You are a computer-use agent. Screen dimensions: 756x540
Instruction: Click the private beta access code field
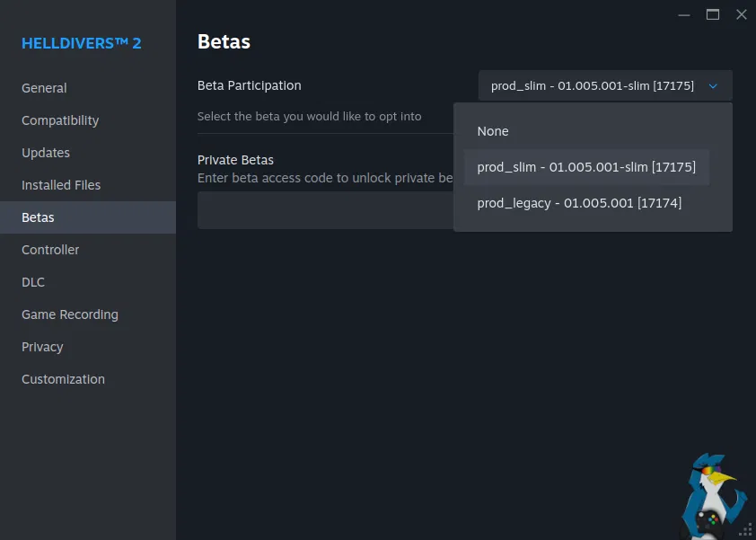[x=323, y=210]
